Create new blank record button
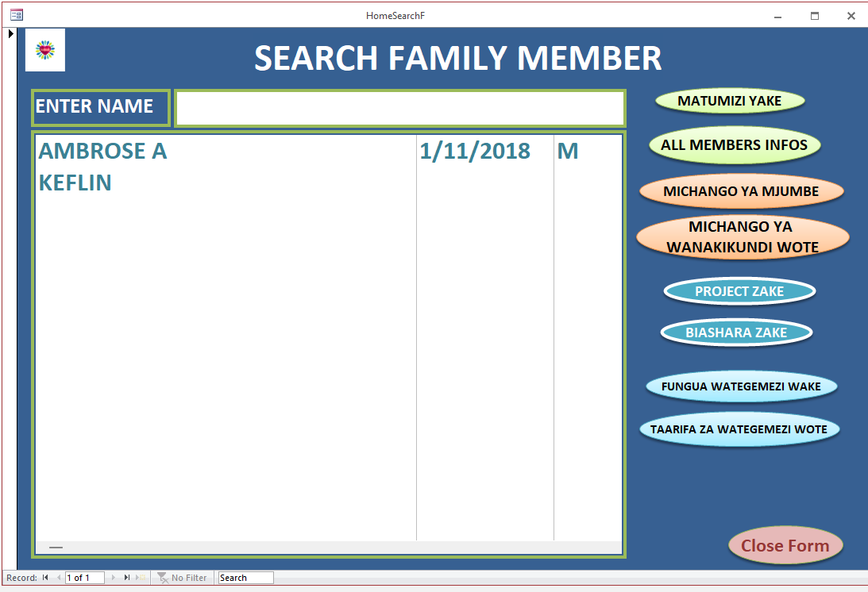The image size is (868, 592). [141, 578]
